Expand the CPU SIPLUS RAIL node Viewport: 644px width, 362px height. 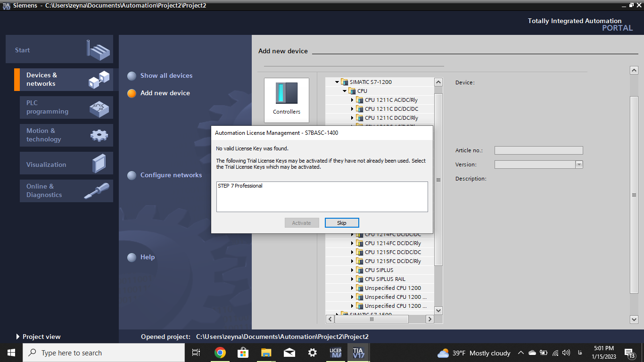(352, 279)
